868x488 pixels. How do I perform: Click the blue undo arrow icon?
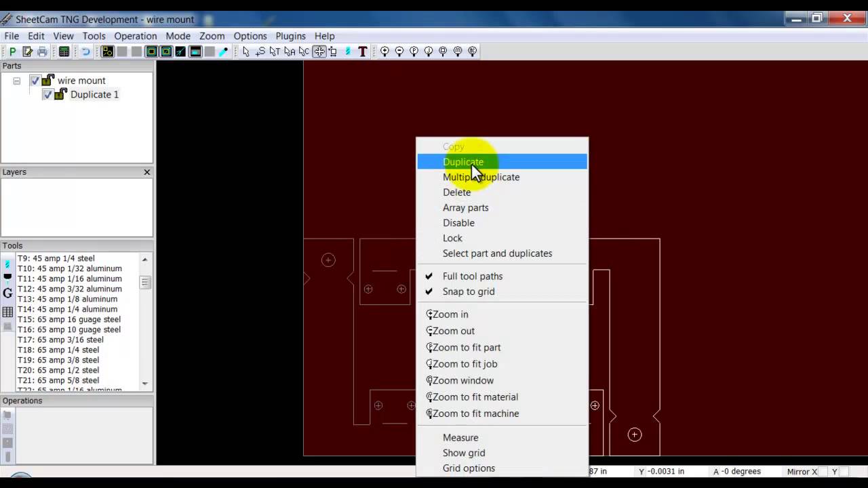pos(85,52)
